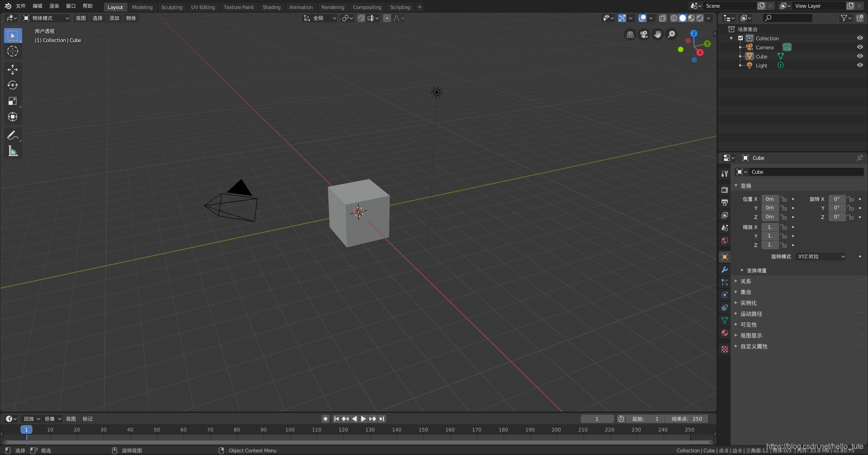The width and height of the screenshot is (868, 455).
Task: Hide the Camera object in outliner
Action: coord(860,47)
